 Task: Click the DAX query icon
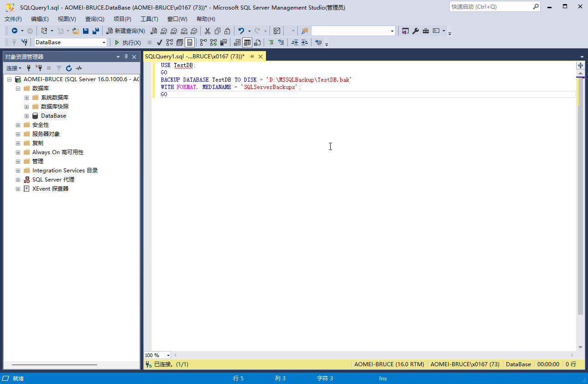click(x=194, y=31)
